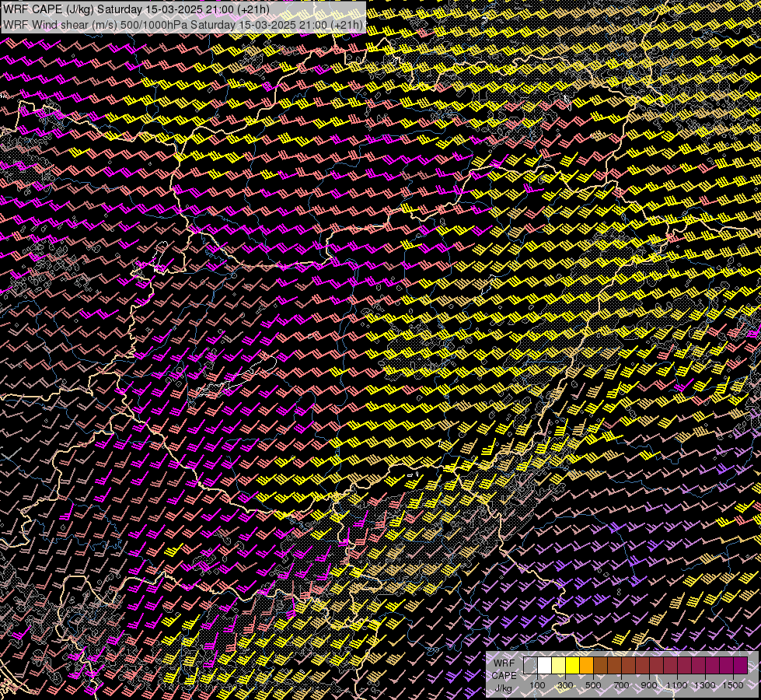Click the 500 legend value label
This screenshot has height=700, width=761.
[x=593, y=685]
